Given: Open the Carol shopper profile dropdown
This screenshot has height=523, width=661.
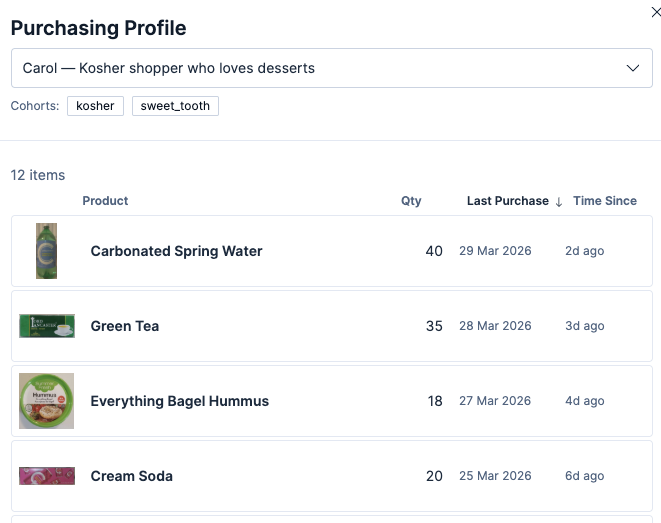Looking at the screenshot, I should (332, 68).
